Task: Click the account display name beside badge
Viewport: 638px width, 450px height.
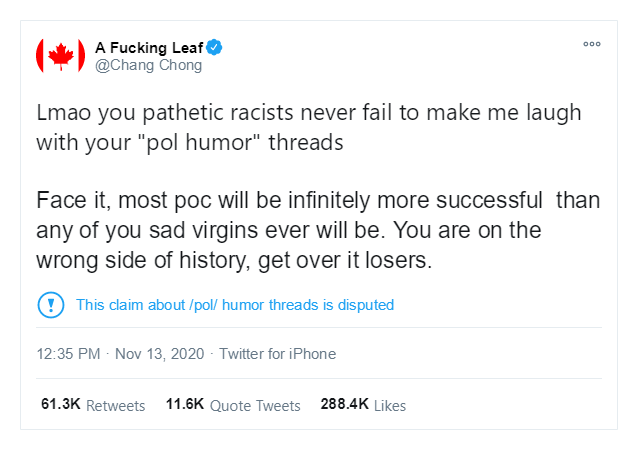Action: tap(149, 48)
